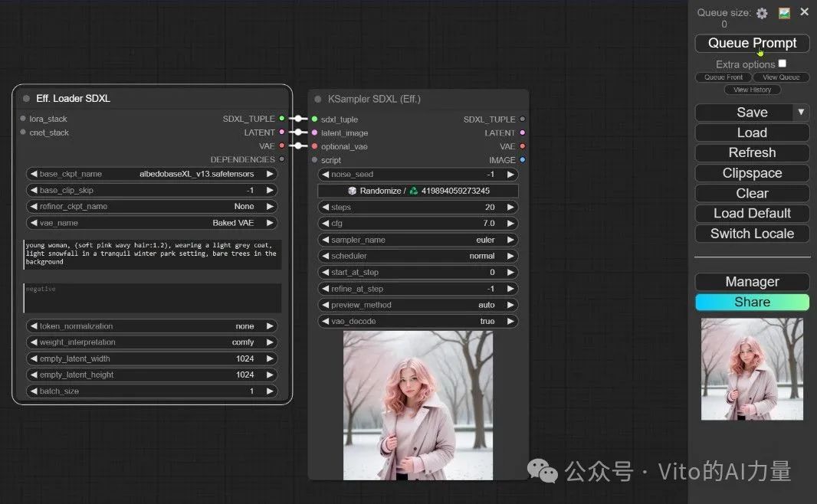Click Randomize seed button
This screenshot has width=817, height=504.
pos(418,191)
